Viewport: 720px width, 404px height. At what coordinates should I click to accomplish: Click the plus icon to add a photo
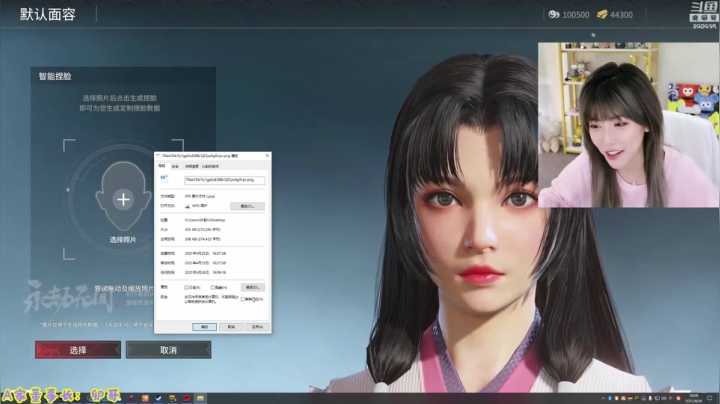coord(123,199)
